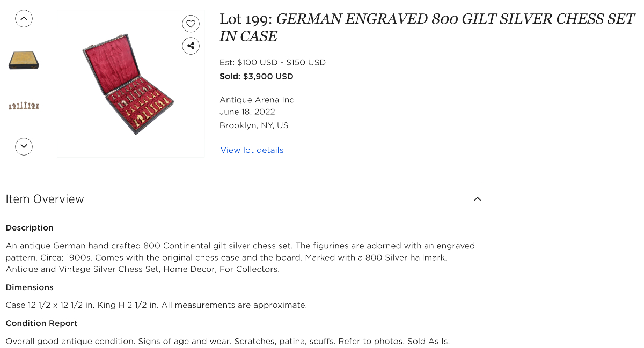Click the estimate $100 - $150 USD text
Viewport: 644px width, 348px height.
[273, 62]
